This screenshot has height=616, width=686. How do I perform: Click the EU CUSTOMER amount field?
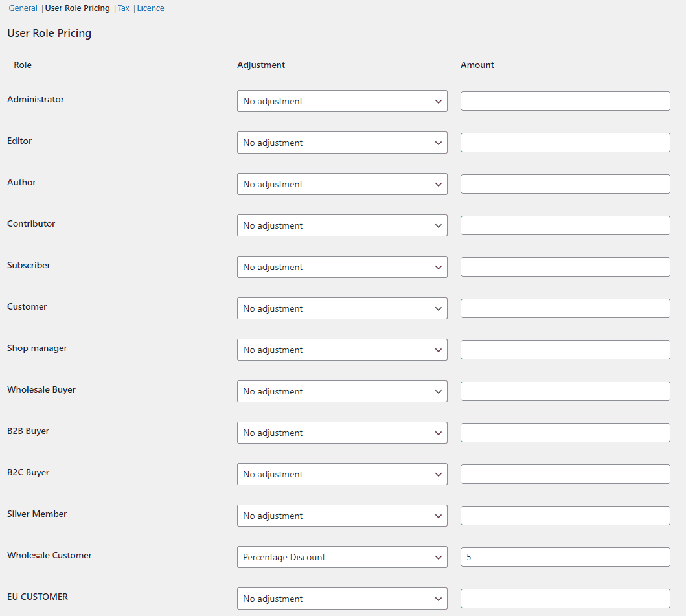click(x=566, y=599)
